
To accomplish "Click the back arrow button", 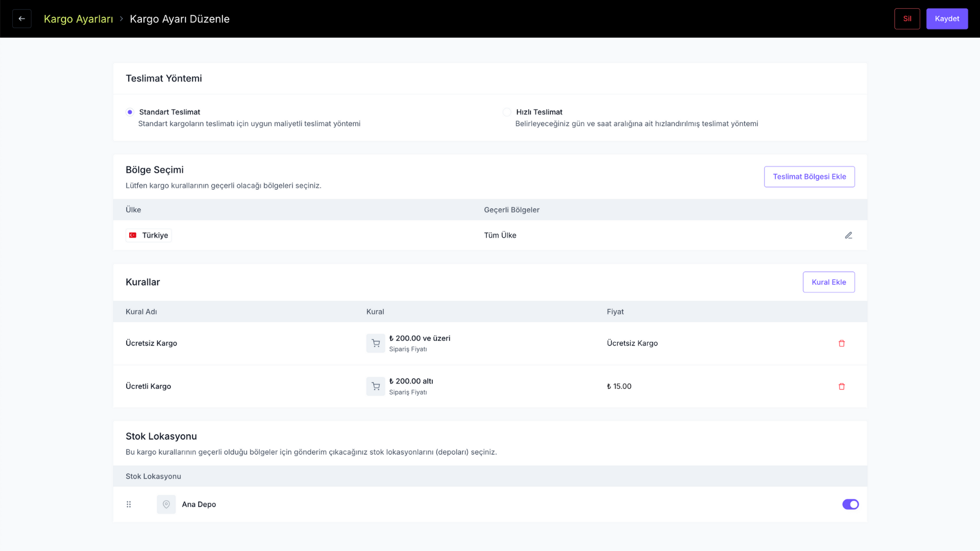I will pos(22,19).
